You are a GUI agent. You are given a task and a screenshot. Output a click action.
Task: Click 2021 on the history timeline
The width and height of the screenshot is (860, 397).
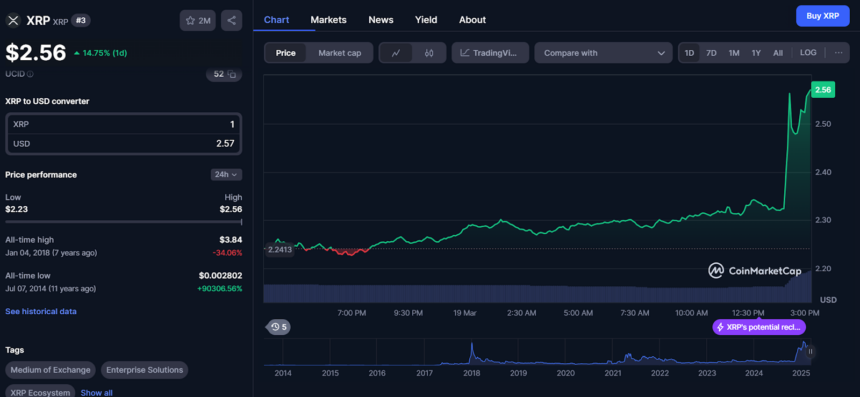pos(613,373)
